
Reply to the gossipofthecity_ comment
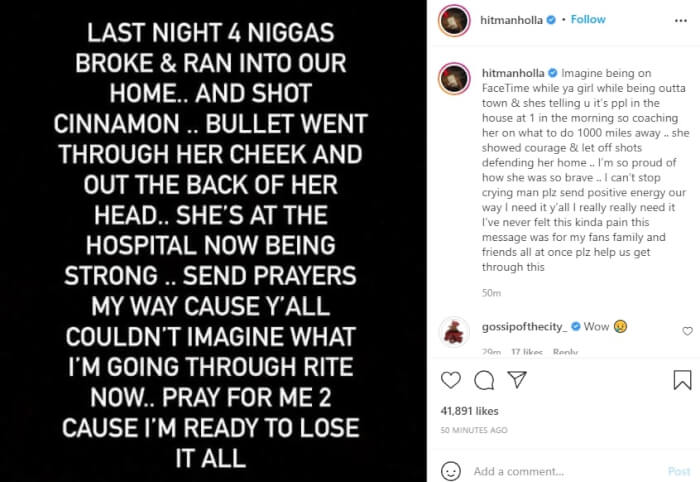tap(565, 352)
